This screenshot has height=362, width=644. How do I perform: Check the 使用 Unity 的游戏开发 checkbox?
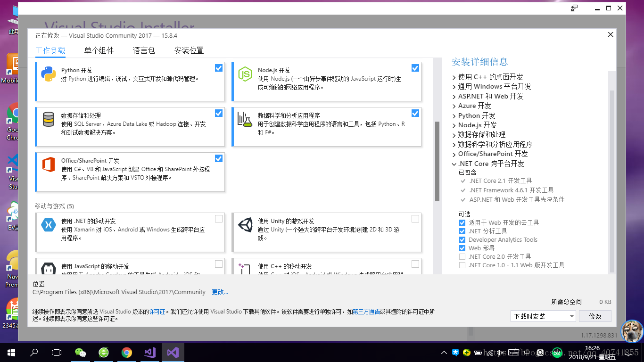pyautogui.click(x=415, y=219)
